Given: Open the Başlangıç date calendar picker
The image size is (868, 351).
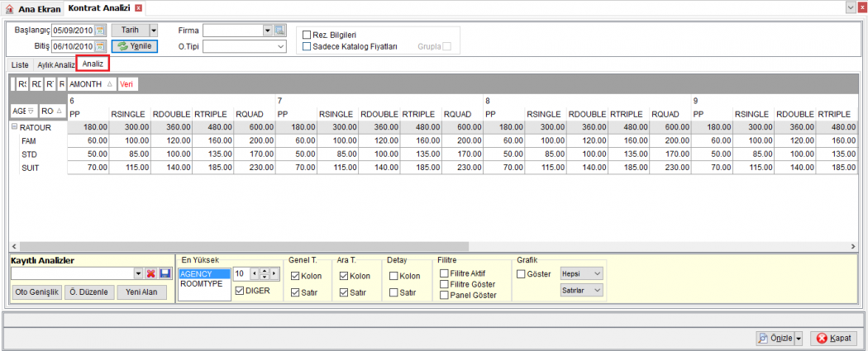Looking at the screenshot, I should click(x=100, y=31).
